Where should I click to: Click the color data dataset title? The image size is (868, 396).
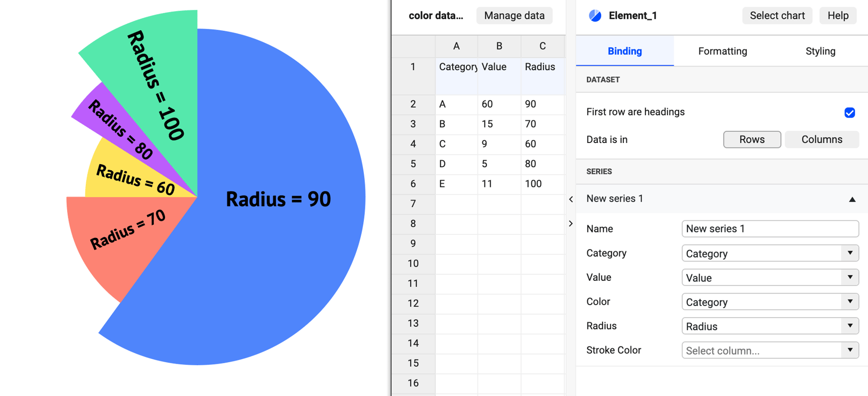pos(436,16)
